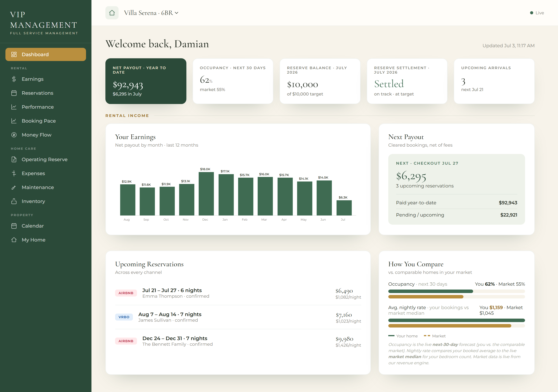This screenshot has height=392, width=558.
Task: Open the Maintenance page
Action: pos(46,187)
